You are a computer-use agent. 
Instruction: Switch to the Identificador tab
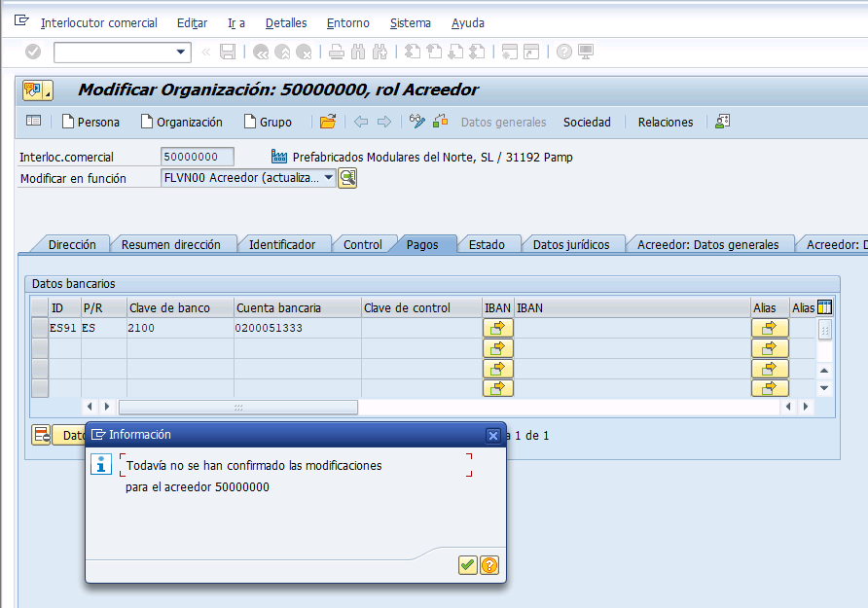[282, 244]
